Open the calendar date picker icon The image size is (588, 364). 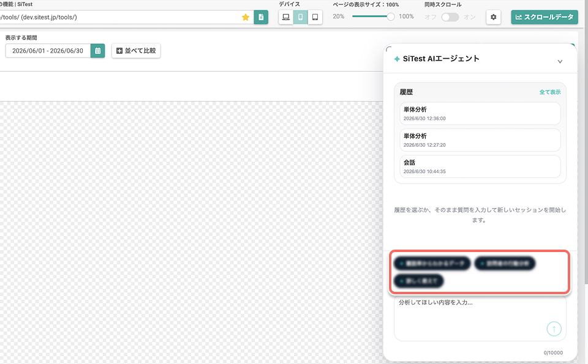(97, 51)
